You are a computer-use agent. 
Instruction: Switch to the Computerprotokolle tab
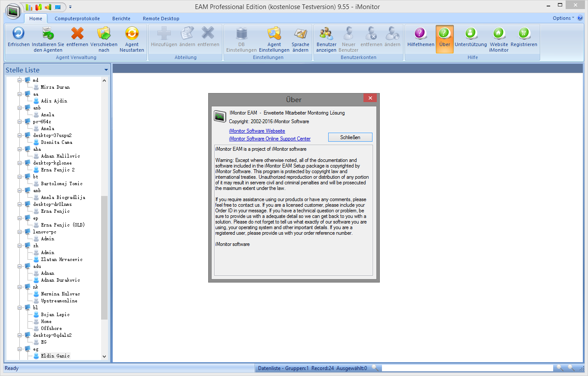point(77,19)
